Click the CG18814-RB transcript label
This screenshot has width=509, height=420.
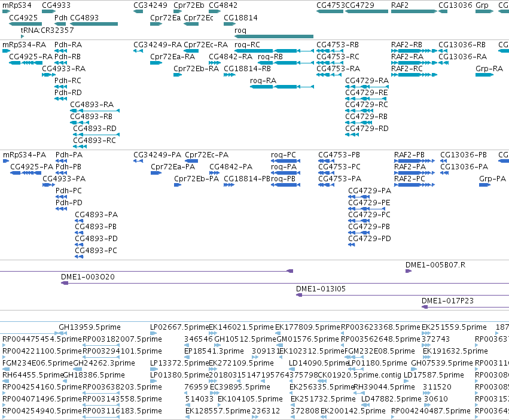(x=248, y=69)
